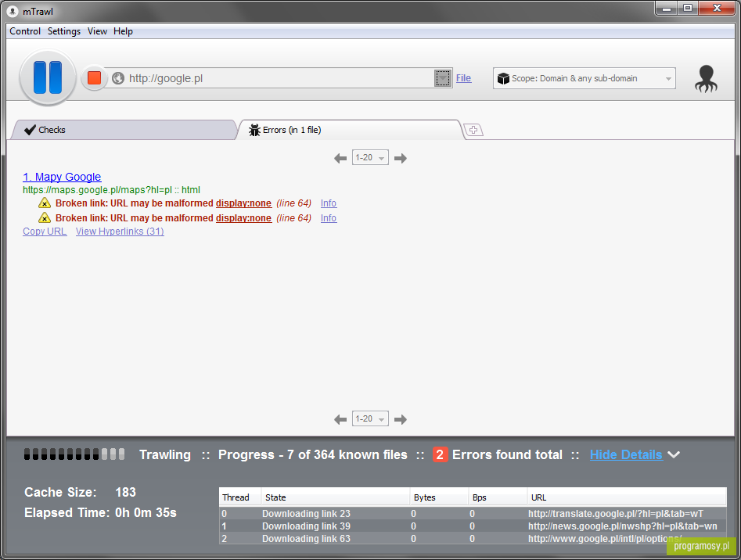Click the Thread column header
The height and width of the screenshot is (560, 741).
(x=240, y=497)
